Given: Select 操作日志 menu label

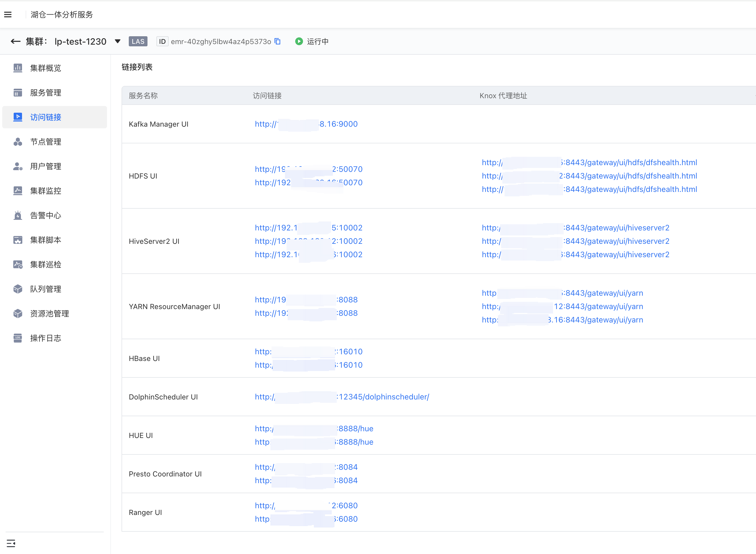Looking at the screenshot, I should point(45,338).
